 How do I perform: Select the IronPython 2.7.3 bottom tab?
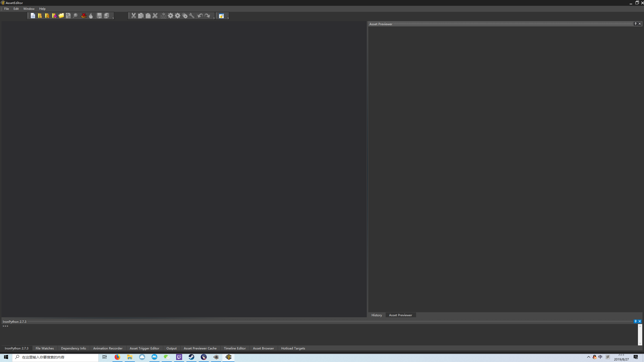coord(17,348)
